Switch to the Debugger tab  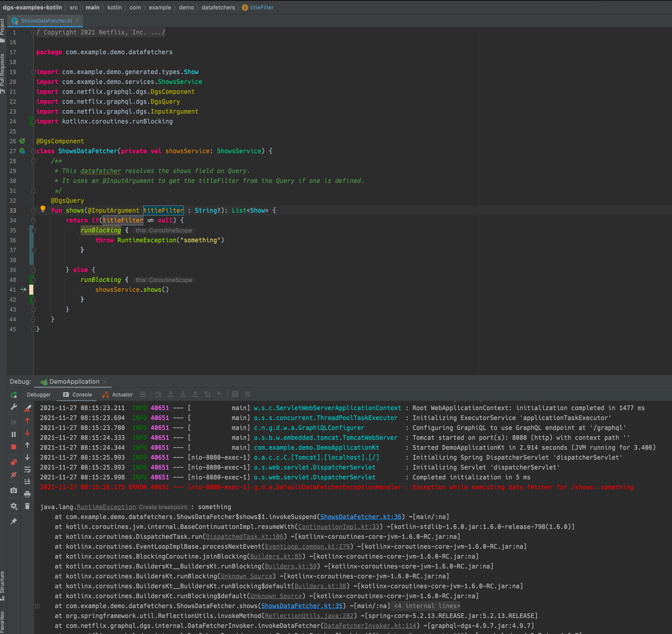pos(39,395)
